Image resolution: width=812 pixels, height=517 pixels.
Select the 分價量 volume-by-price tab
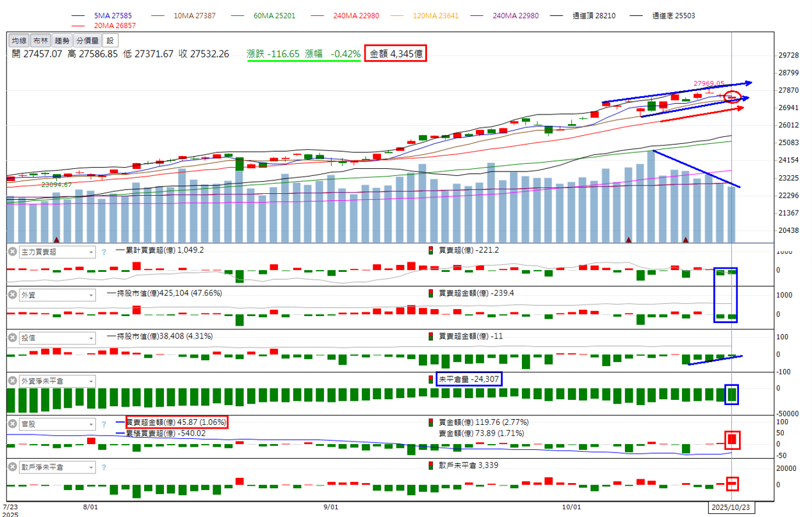(x=86, y=40)
